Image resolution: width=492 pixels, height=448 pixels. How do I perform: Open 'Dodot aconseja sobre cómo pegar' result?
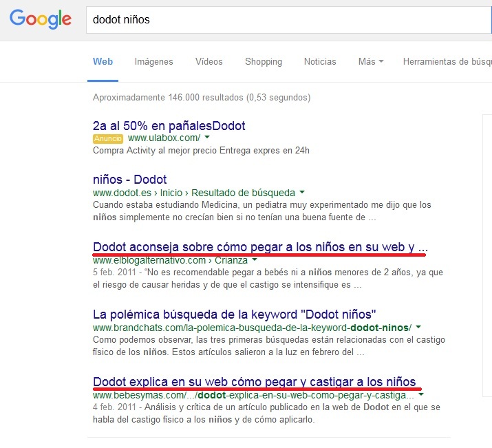pos(260,247)
